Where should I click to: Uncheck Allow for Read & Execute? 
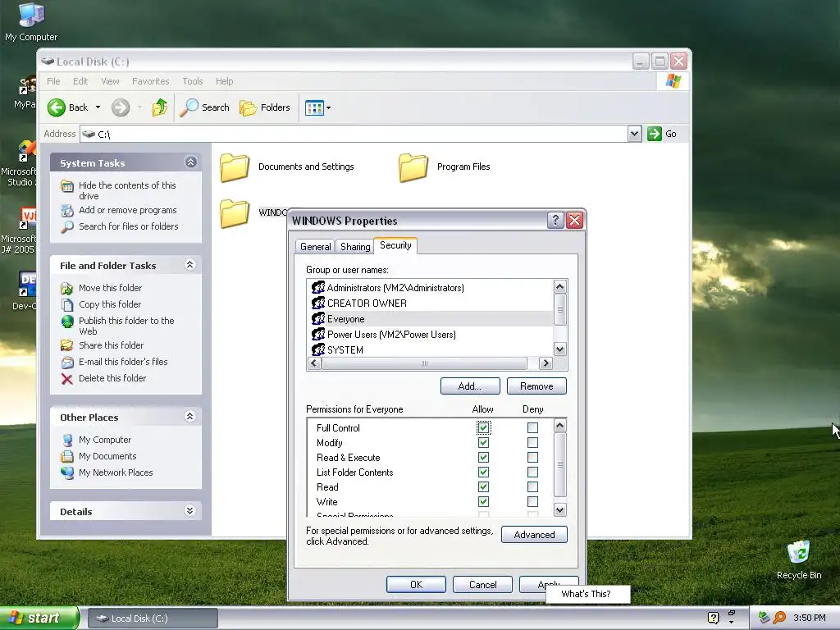483,458
